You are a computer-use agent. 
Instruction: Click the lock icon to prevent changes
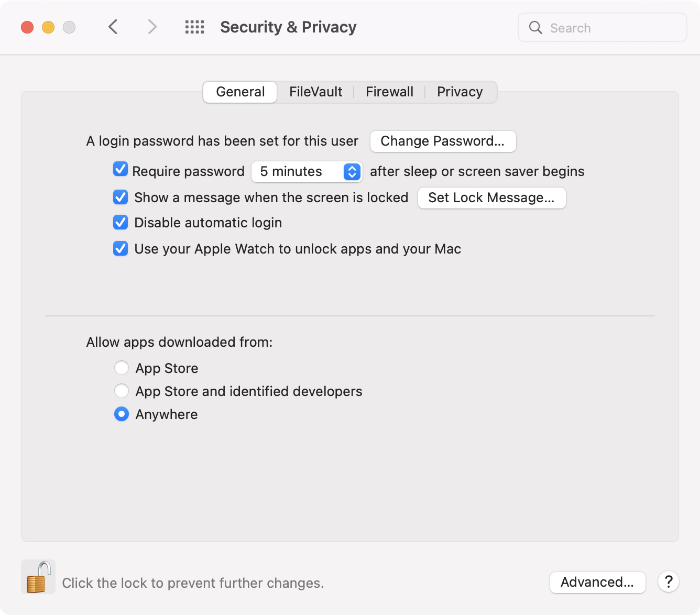[38, 577]
